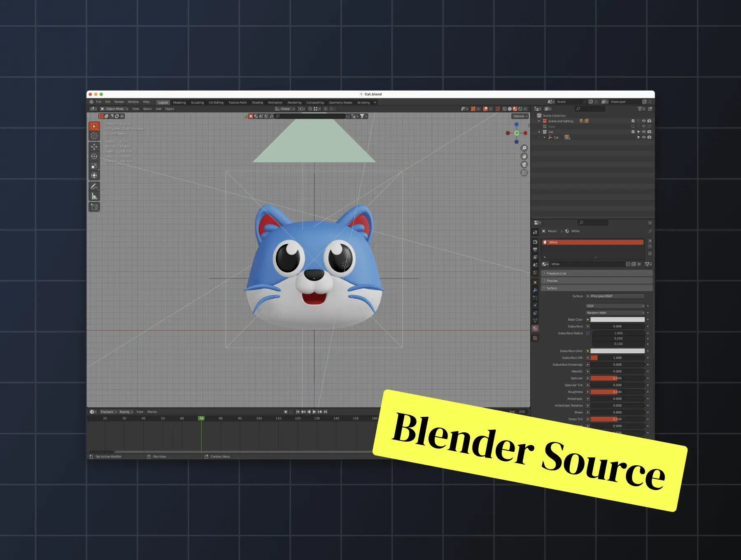741x560 pixels.
Task: Hide the Cat armature with eye icon
Action: (644, 138)
